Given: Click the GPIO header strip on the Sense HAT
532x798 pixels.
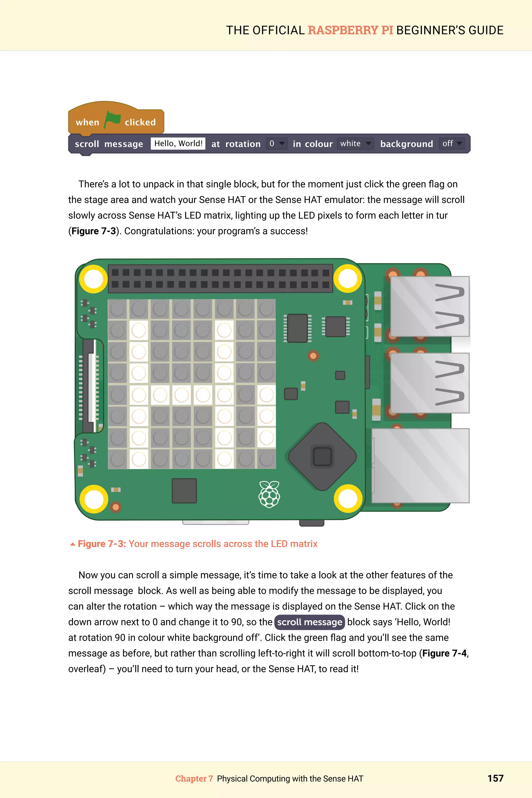Looking at the screenshot, I should pos(221,278).
